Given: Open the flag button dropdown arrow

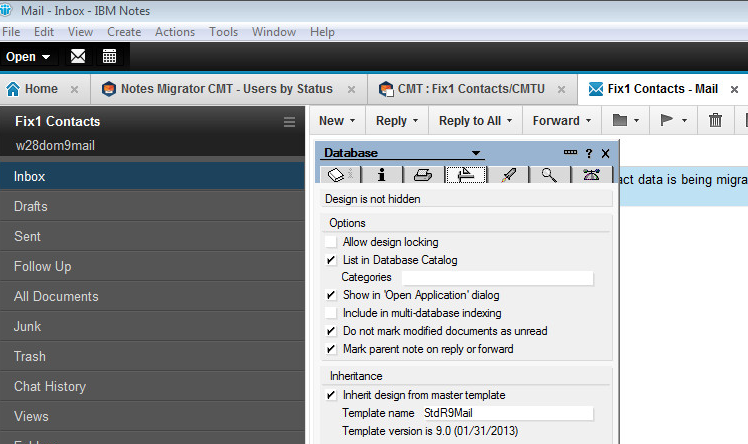Looking at the screenshot, I should point(685,121).
